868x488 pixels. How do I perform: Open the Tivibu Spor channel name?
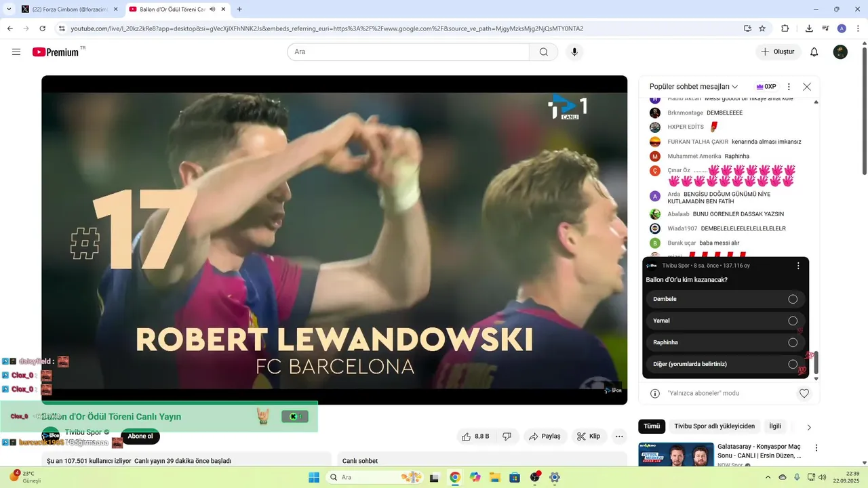[x=83, y=432]
